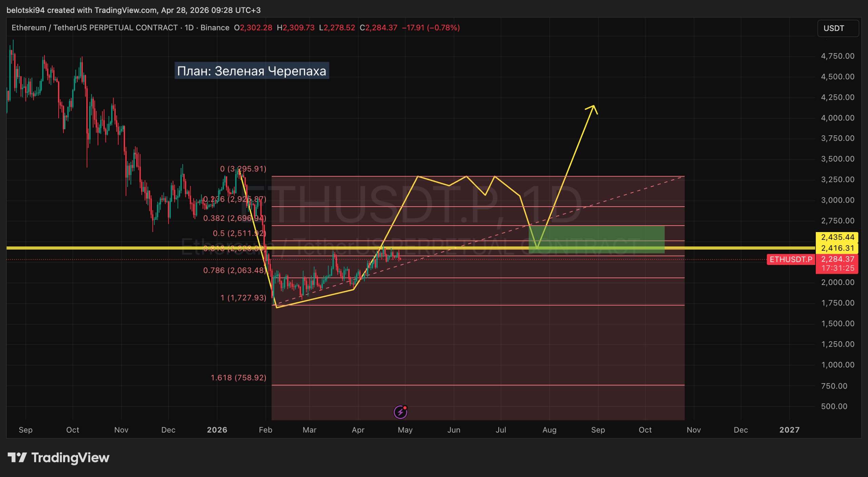The height and width of the screenshot is (477, 868).
Task: Select the "План: Зеленая Черепаха" text annotation
Action: (x=252, y=71)
